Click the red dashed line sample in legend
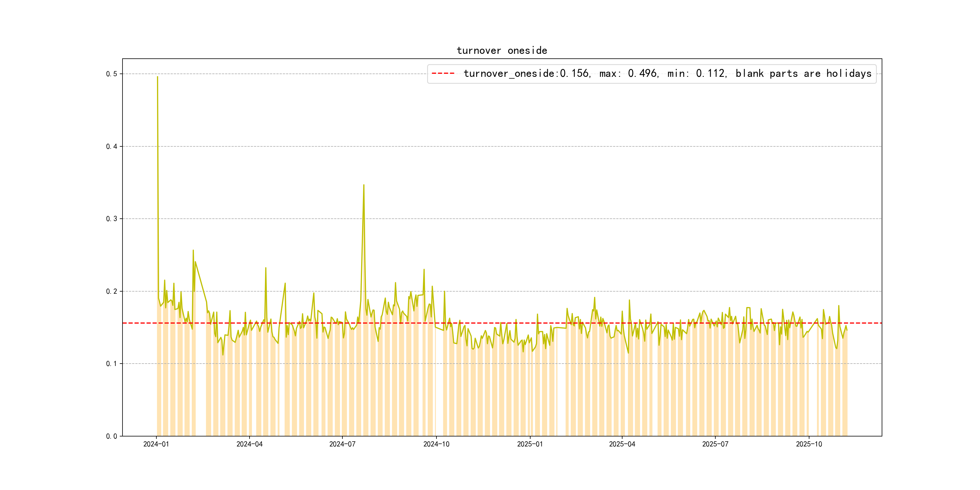The image size is (980, 490). [443, 73]
